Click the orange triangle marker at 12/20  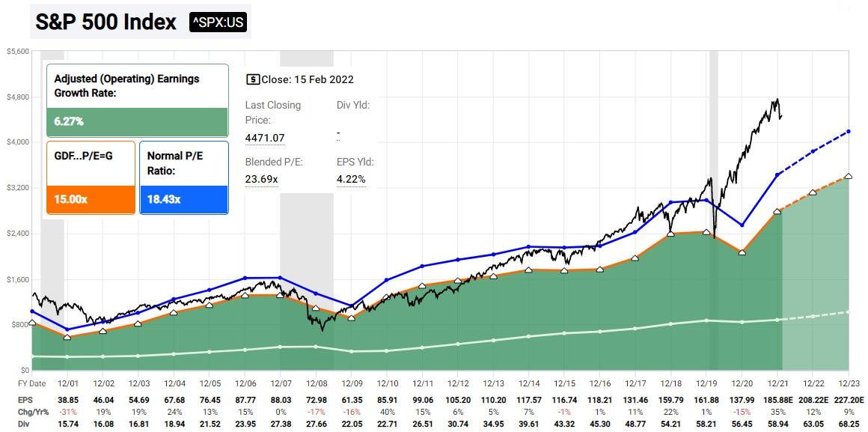coord(742,252)
